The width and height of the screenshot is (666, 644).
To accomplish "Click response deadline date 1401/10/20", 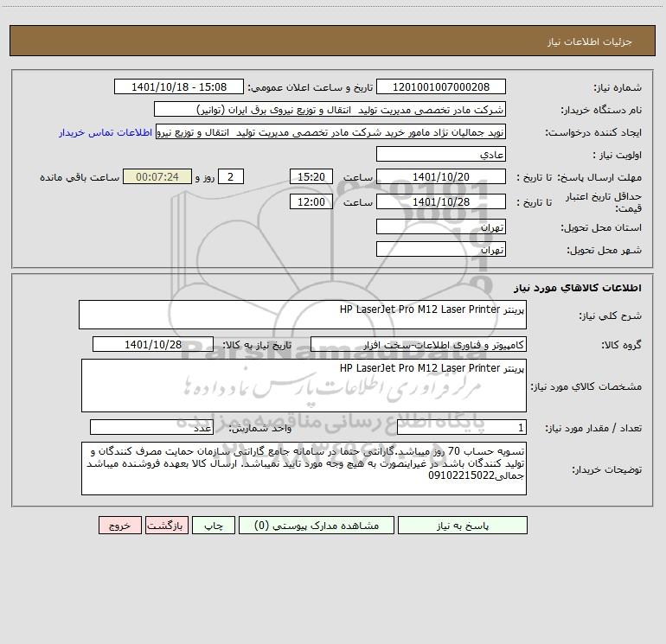I will click(x=441, y=176).
